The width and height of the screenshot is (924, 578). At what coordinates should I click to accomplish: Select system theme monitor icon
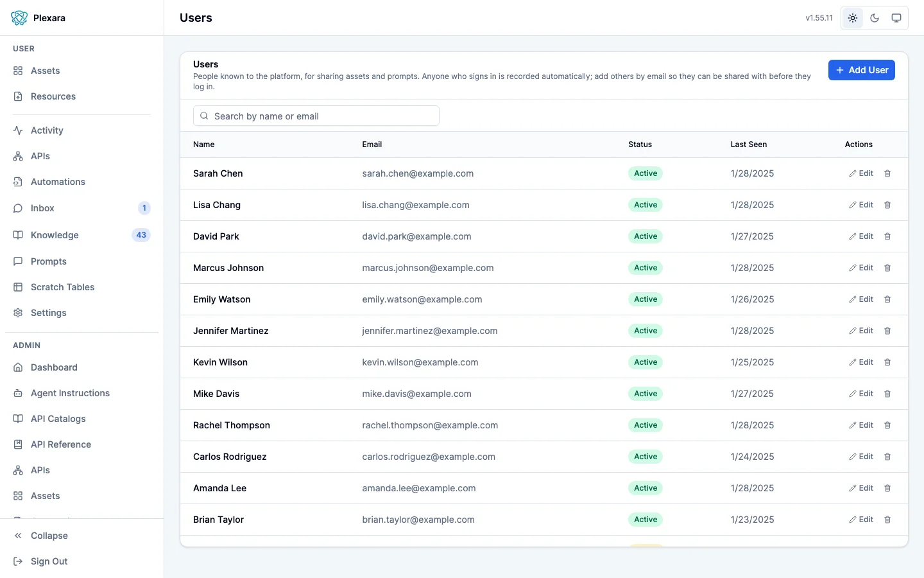(896, 18)
